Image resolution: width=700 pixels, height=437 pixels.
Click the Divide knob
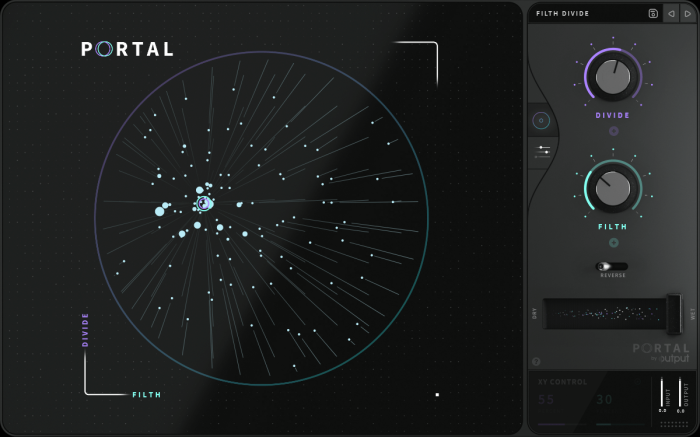click(613, 76)
